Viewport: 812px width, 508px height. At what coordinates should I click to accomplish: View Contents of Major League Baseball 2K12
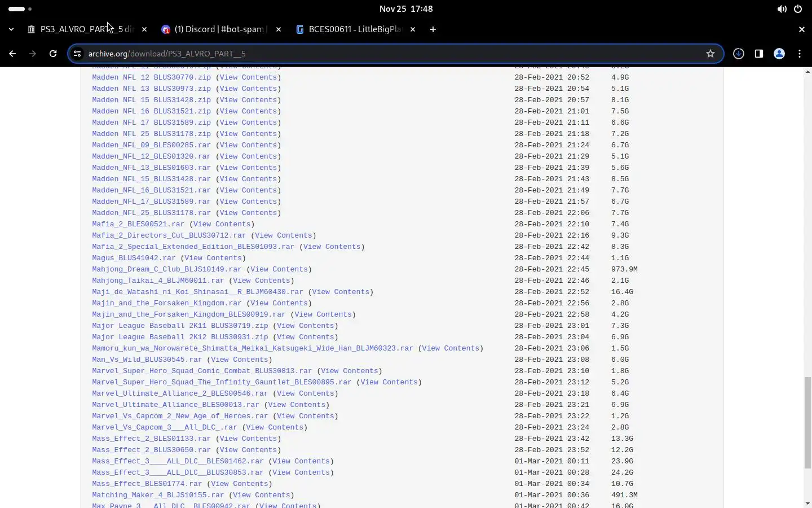[305, 337]
